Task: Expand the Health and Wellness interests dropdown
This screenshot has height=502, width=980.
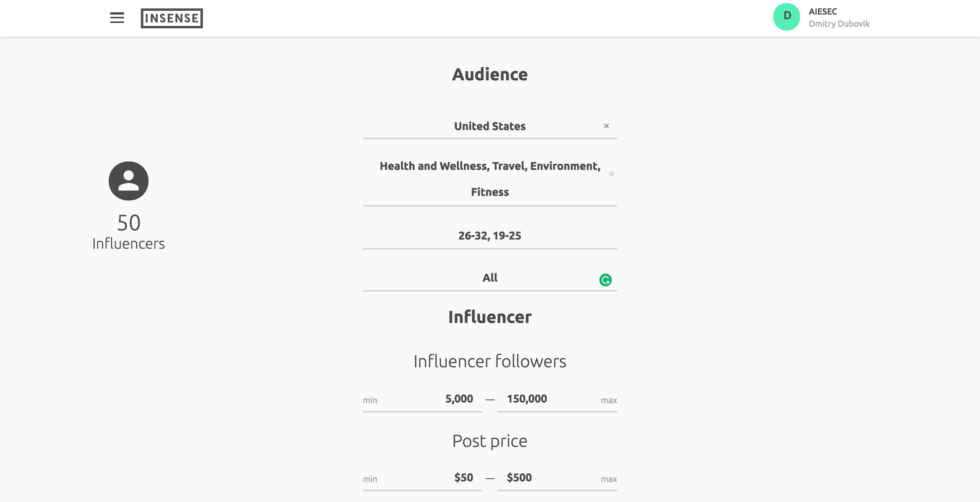Action: (489, 179)
